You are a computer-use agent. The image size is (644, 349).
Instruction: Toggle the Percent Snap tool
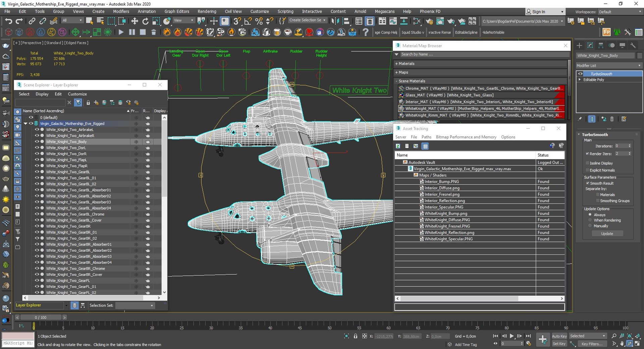(x=259, y=21)
